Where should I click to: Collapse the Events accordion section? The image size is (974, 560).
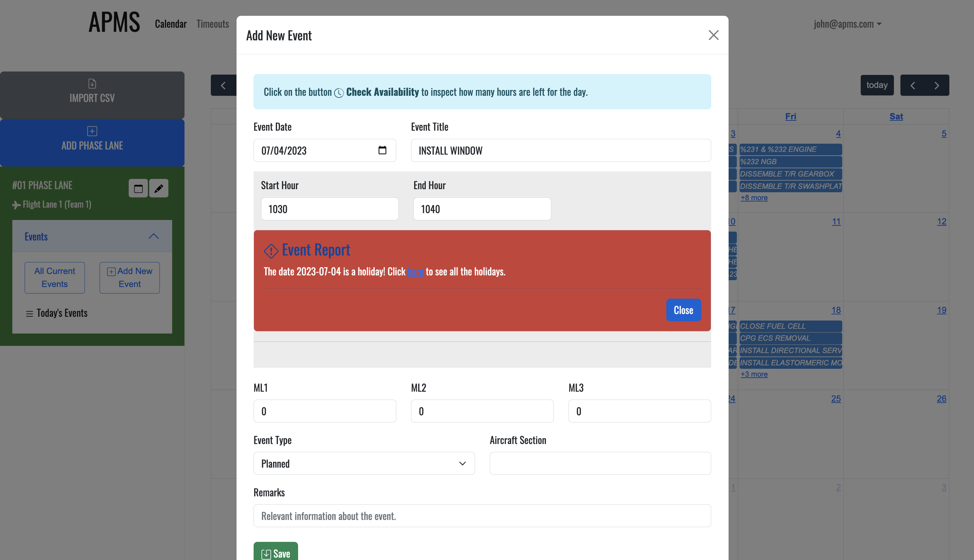pyautogui.click(x=153, y=236)
